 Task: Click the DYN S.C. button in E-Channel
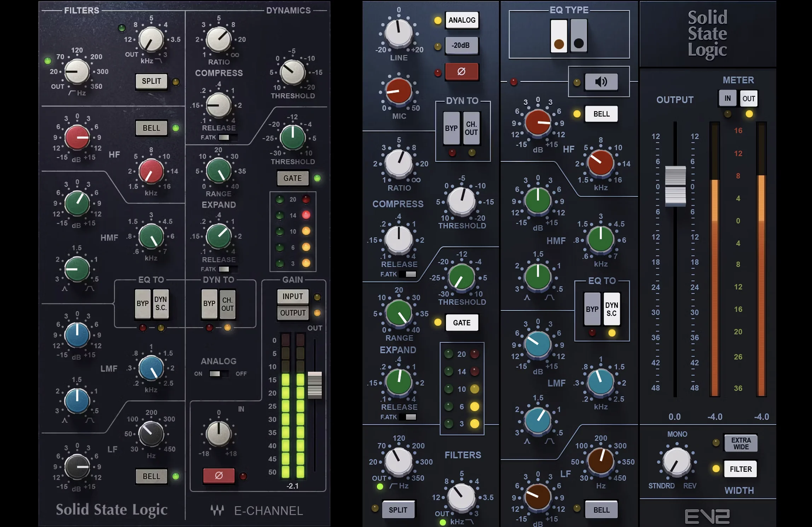pos(161,304)
